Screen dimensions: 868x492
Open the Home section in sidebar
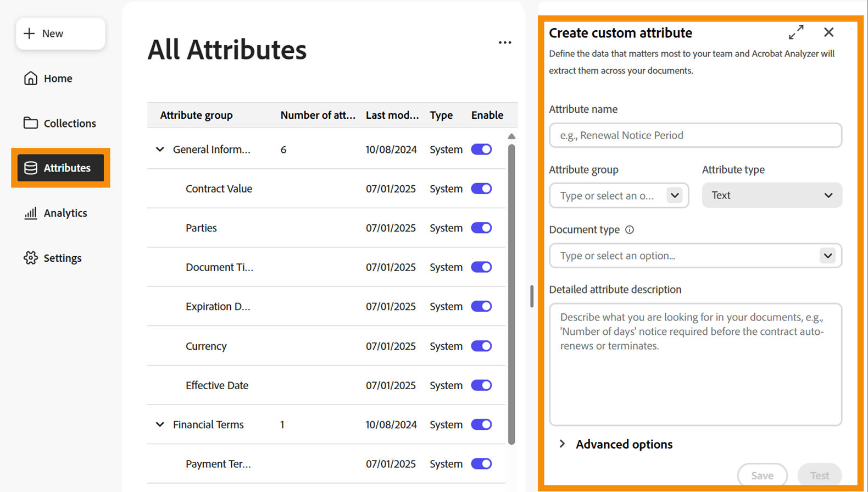pyautogui.click(x=48, y=79)
